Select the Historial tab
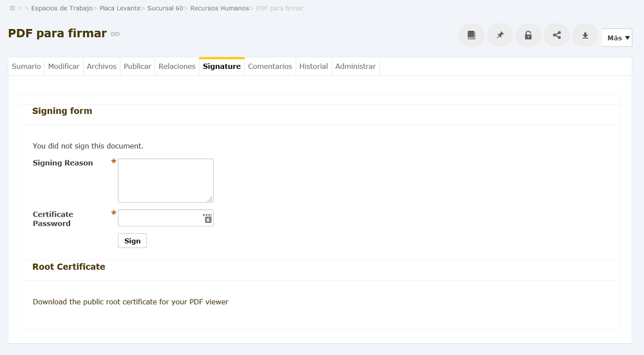 click(314, 66)
